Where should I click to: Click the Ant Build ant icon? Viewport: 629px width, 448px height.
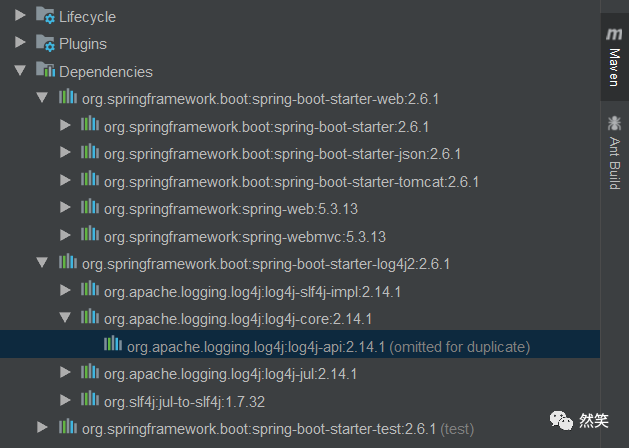(x=614, y=124)
